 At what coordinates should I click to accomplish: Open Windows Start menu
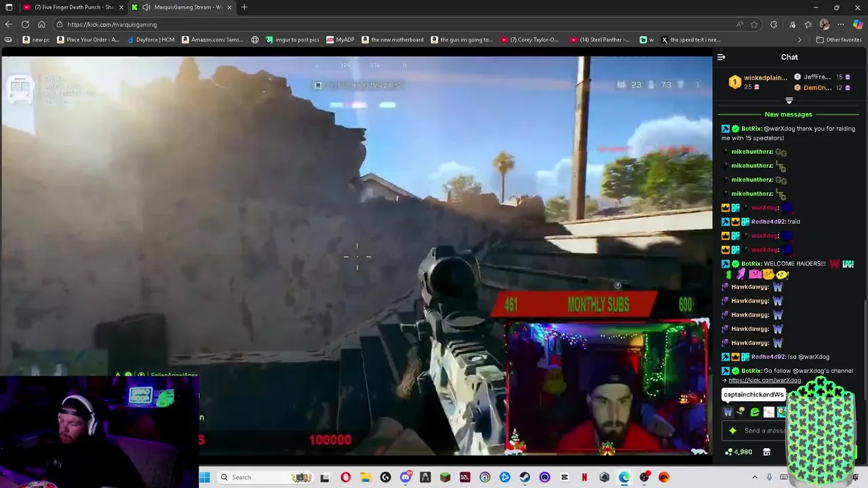pos(205,477)
